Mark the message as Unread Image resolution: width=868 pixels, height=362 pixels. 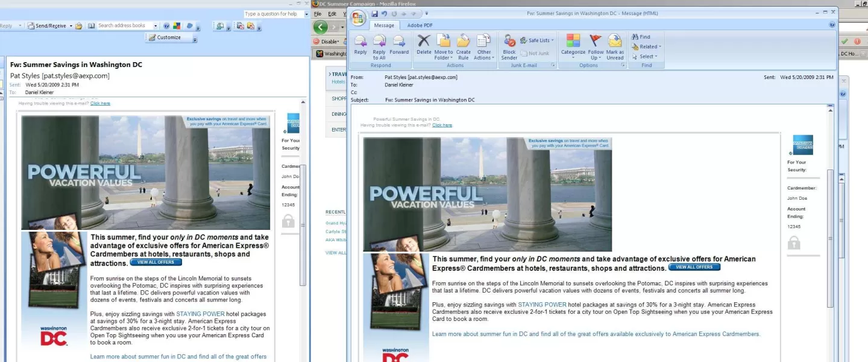[615, 45]
